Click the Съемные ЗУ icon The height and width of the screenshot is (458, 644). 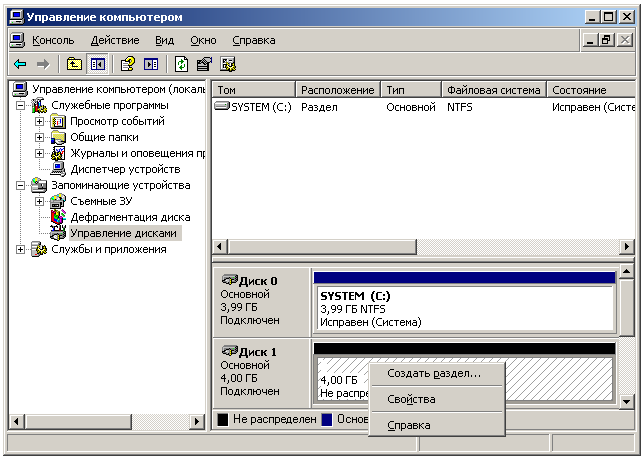58,201
